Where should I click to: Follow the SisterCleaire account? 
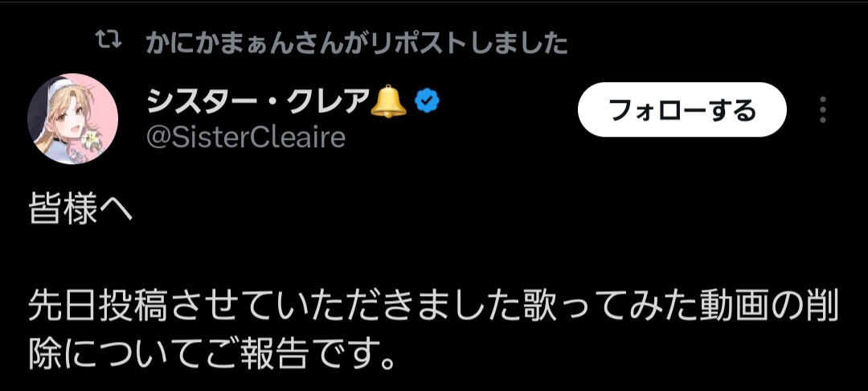click(x=682, y=109)
